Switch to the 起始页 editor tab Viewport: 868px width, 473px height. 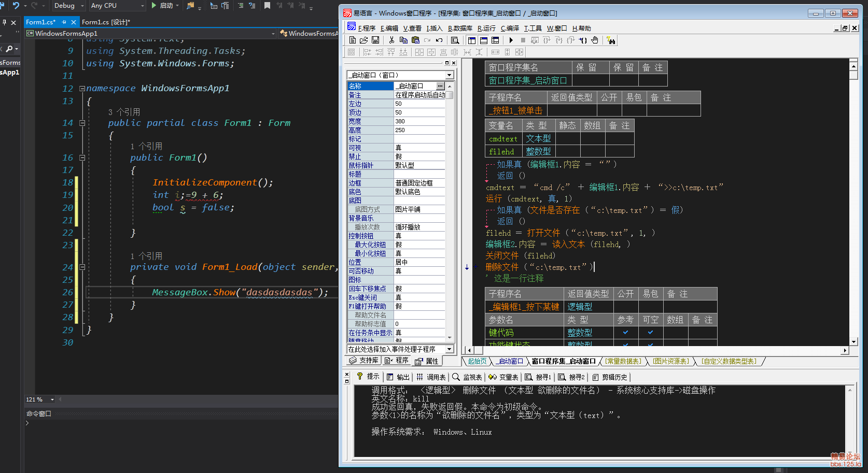[x=477, y=361]
